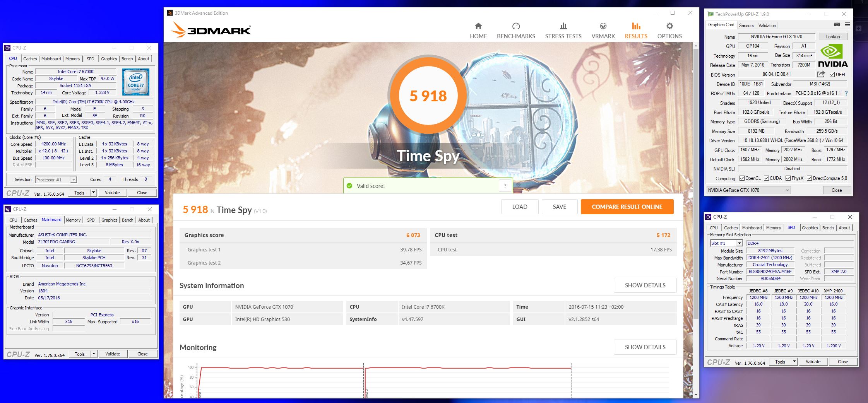This screenshot has height=403, width=868.
Task: Click the CPU test score 5 172
Action: [663, 235]
